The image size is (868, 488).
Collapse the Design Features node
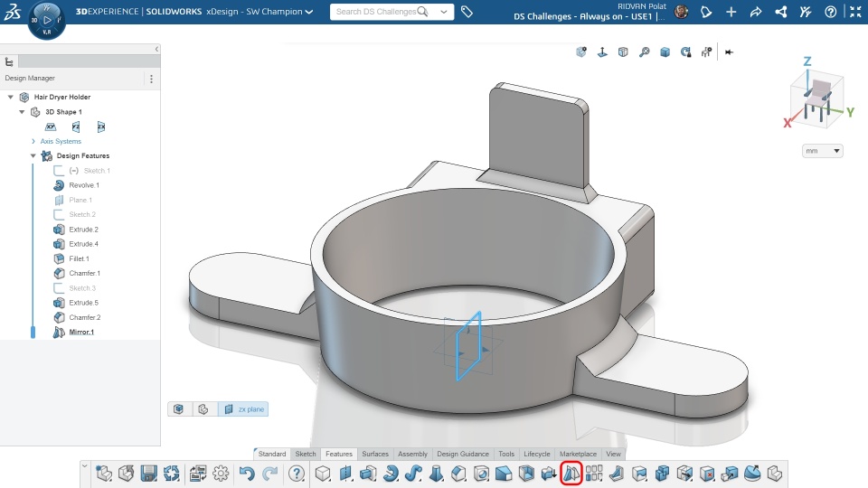point(33,155)
